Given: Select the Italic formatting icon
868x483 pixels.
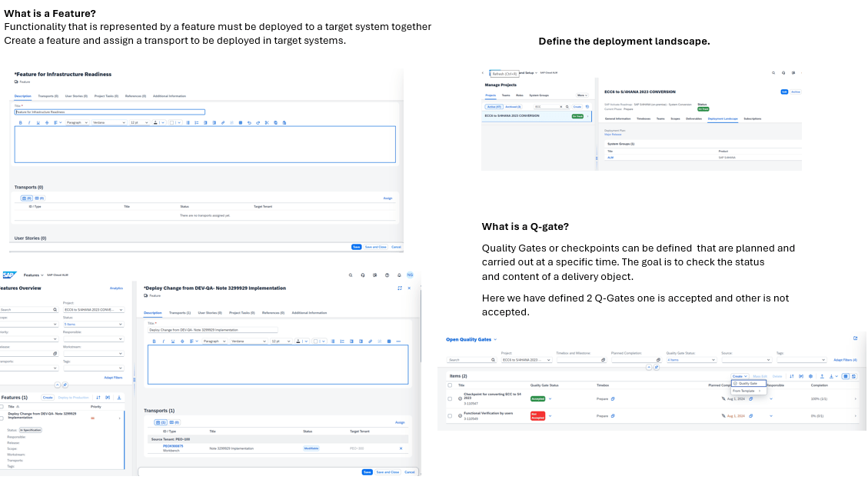Looking at the screenshot, I should tap(29, 123).
